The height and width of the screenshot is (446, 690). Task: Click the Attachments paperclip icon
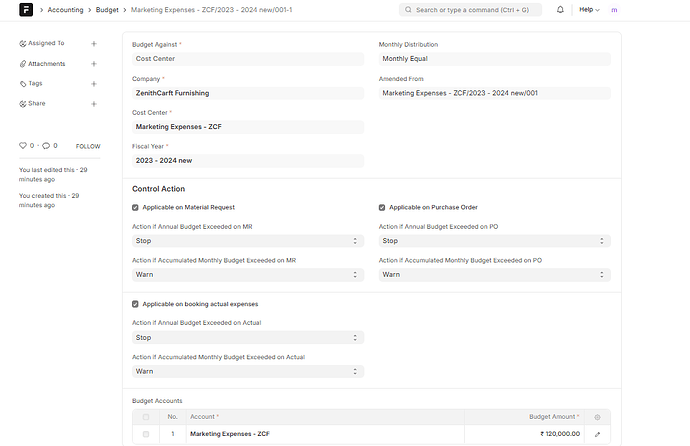pyautogui.click(x=22, y=64)
